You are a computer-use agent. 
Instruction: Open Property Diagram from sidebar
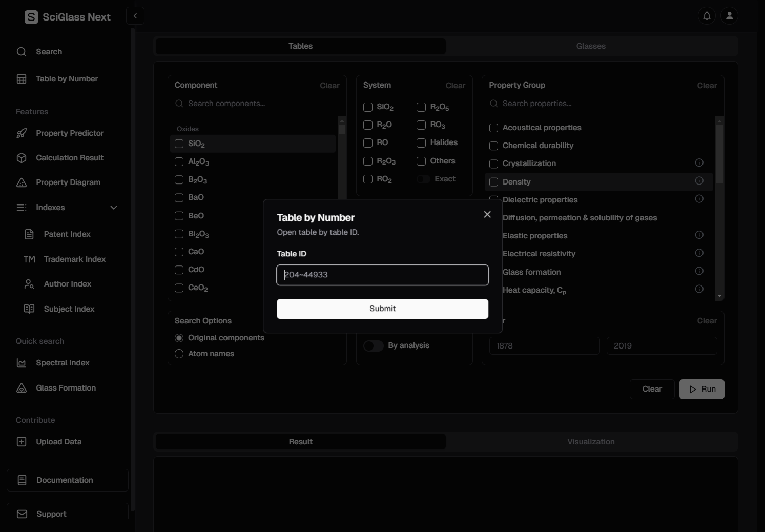pos(68,182)
